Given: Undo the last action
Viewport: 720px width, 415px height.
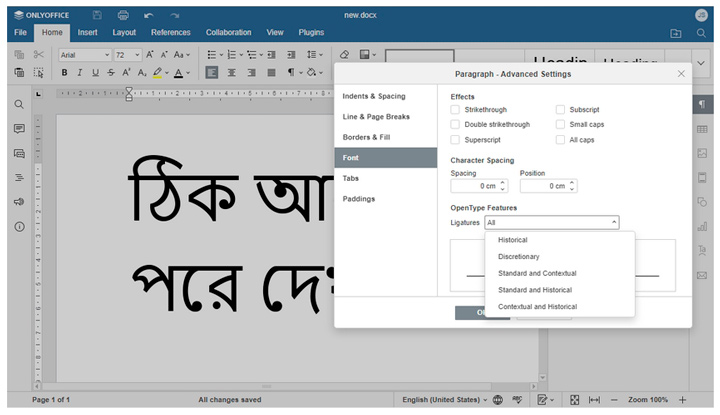Looking at the screenshot, I should (149, 16).
